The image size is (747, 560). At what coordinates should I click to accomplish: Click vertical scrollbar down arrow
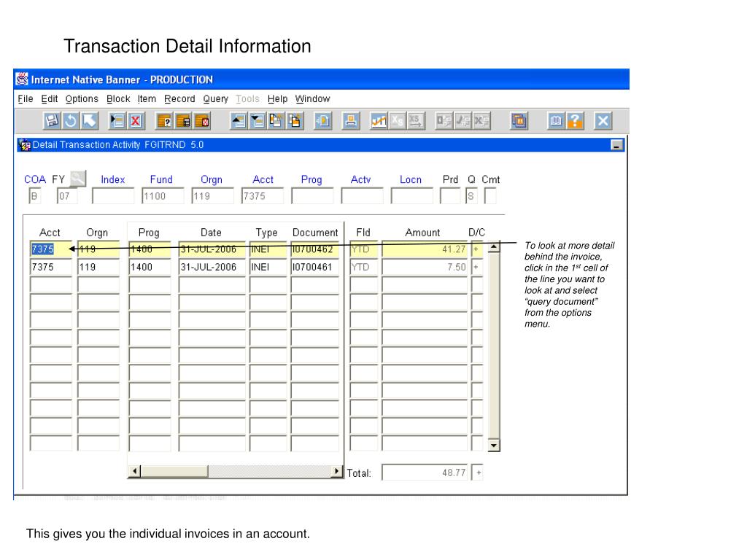pyautogui.click(x=494, y=446)
